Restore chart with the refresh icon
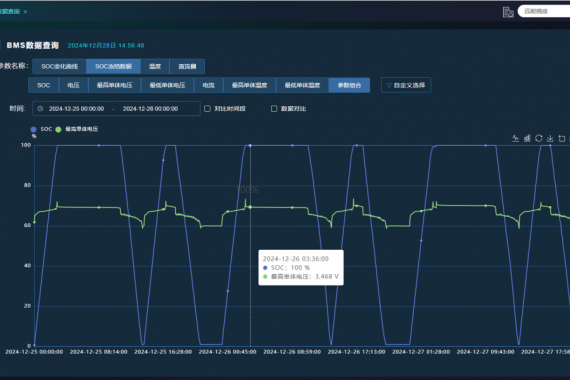 539,138
